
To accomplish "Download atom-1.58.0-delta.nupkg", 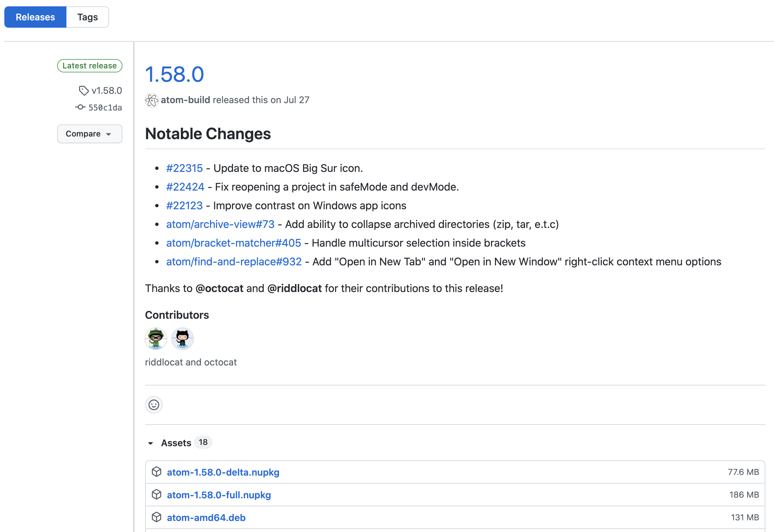I will [223, 472].
